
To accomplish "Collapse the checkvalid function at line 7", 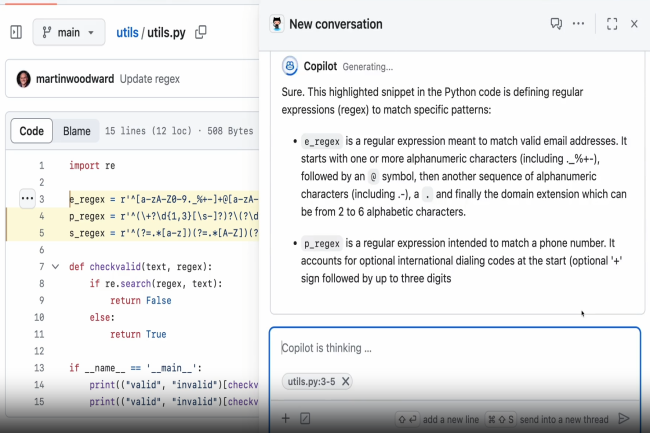I will 55,267.
